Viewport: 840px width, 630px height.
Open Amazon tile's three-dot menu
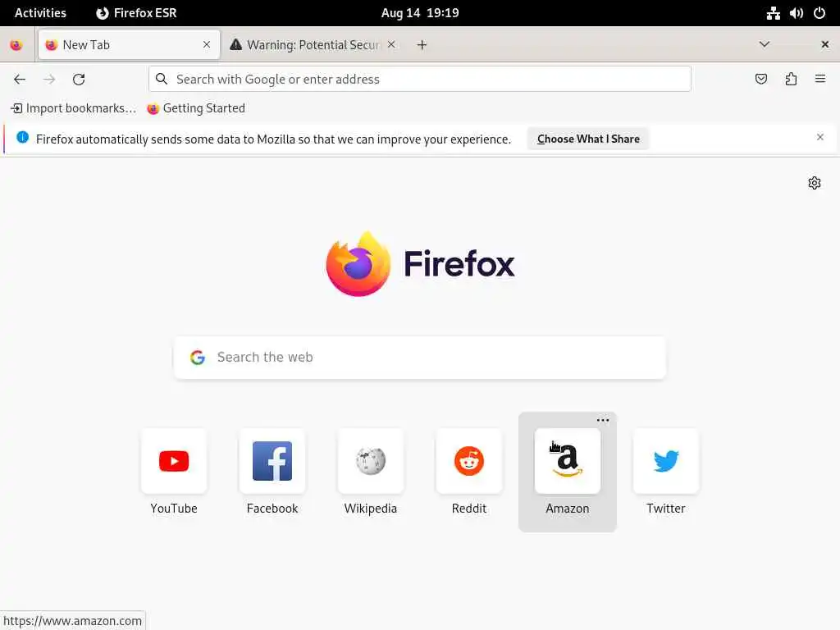603,420
